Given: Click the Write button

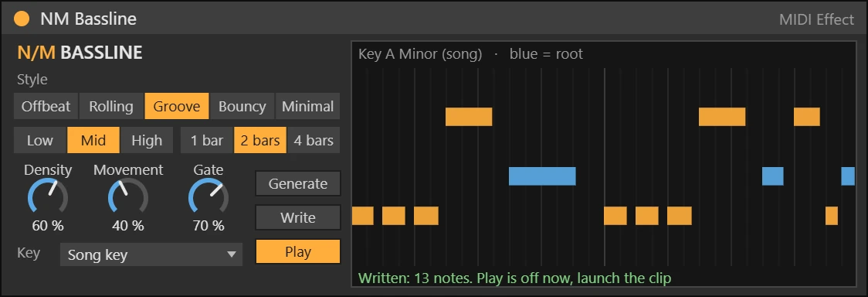Looking at the screenshot, I should click(x=298, y=218).
